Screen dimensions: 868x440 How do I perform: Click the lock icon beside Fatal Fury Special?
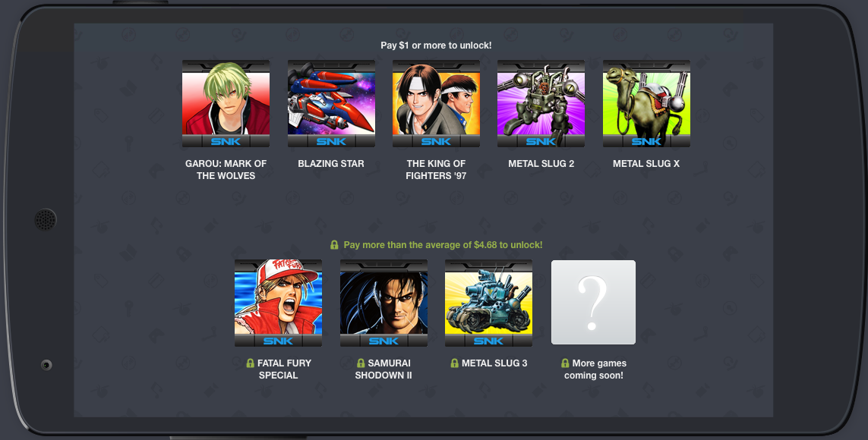tap(250, 363)
